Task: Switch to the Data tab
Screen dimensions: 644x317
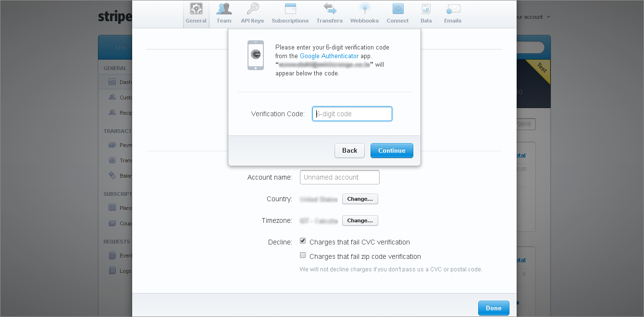Action: point(426,13)
